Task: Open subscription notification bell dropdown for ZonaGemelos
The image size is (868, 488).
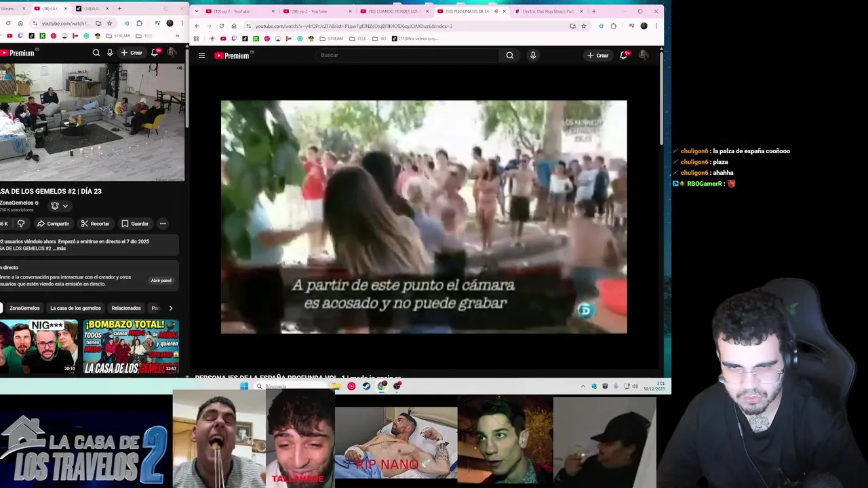Action: coord(60,205)
